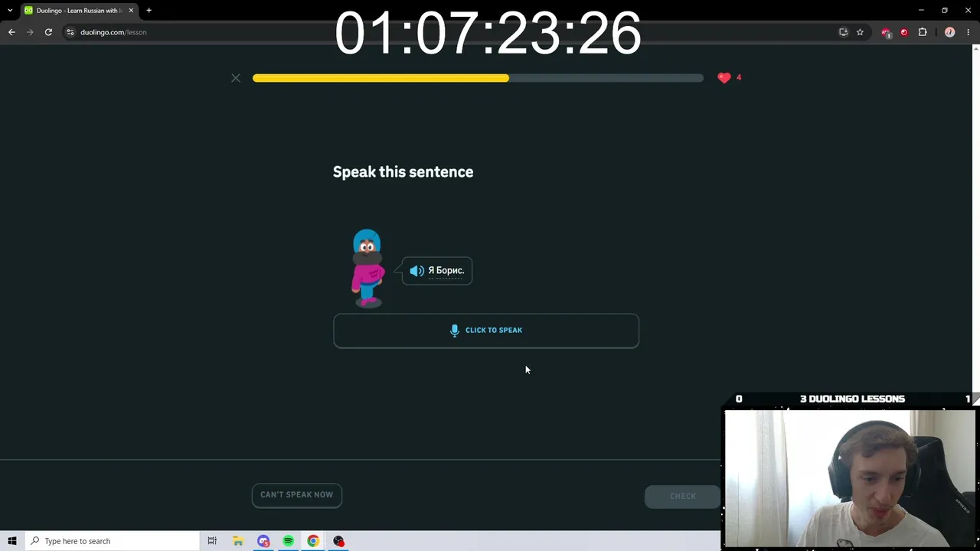Bookmark this tab with the star icon

[x=860, y=32]
